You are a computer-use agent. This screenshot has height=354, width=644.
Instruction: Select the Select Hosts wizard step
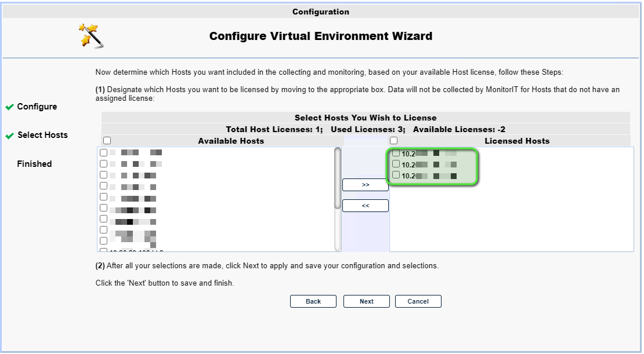43,135
